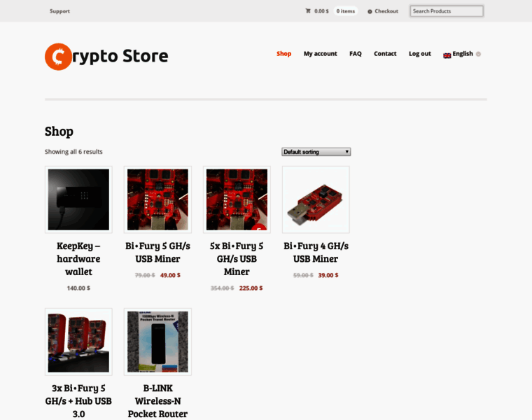The image size is (532, 420).
Task: Open 3x Bi•Fury 5 GH/s Hub thumbnail
Action: click(78, 342)
